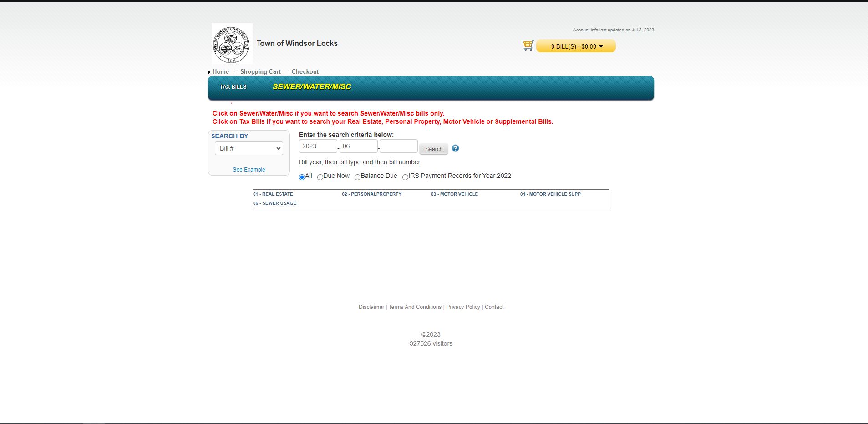The height and width of the screenshot is (424, 868).
Task: Select IRS Payment Records for Year 2022
Action: (x=406, y=177)
